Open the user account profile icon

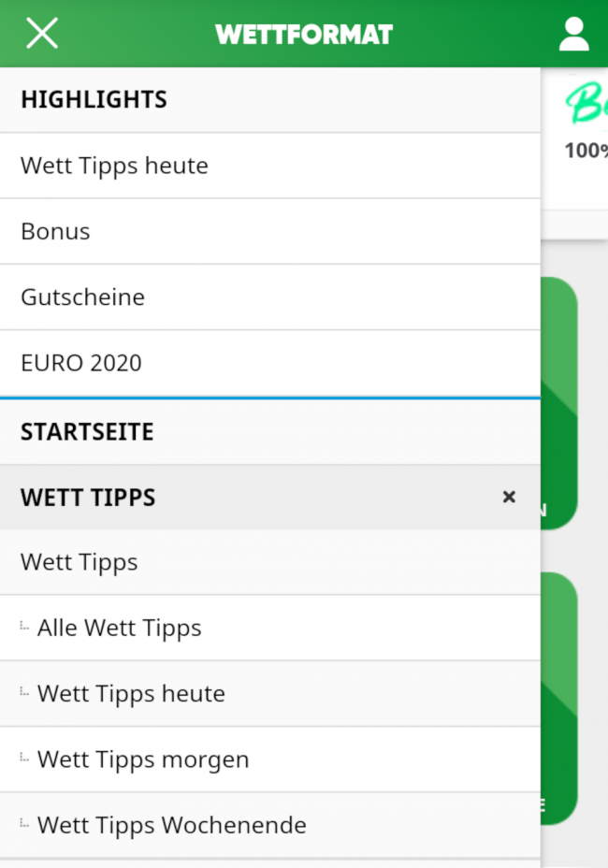[573, 35]
